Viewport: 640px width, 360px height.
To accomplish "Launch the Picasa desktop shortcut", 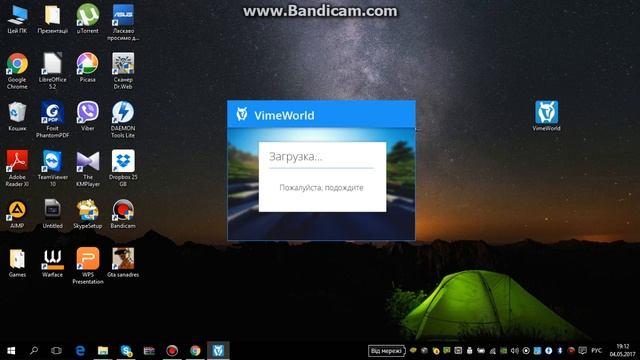I will click(88, 68).
